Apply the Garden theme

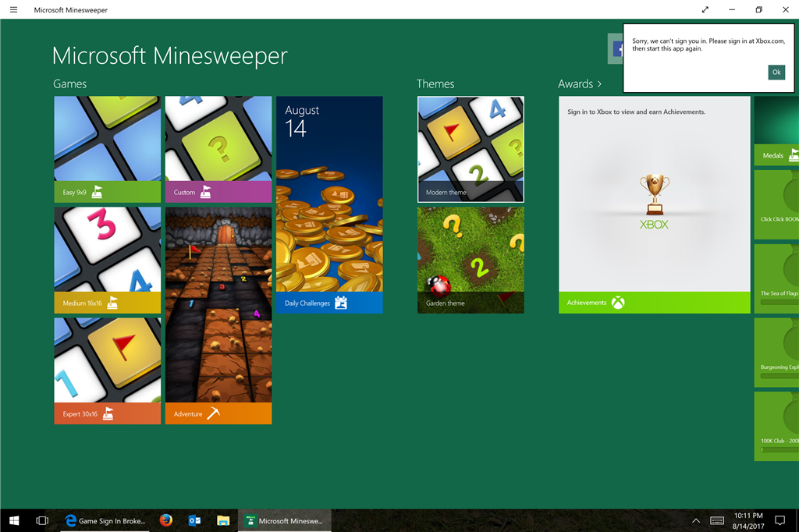coord(471,260)
